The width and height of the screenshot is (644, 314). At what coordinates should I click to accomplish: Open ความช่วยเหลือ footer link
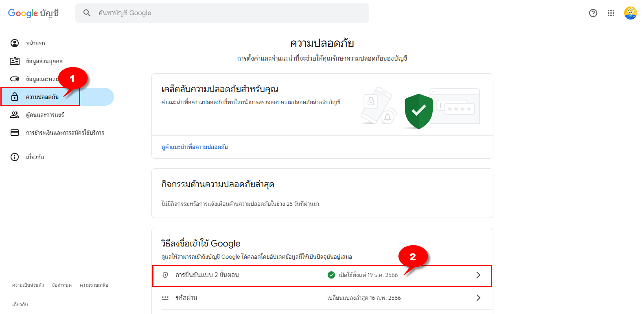(94, 285)
